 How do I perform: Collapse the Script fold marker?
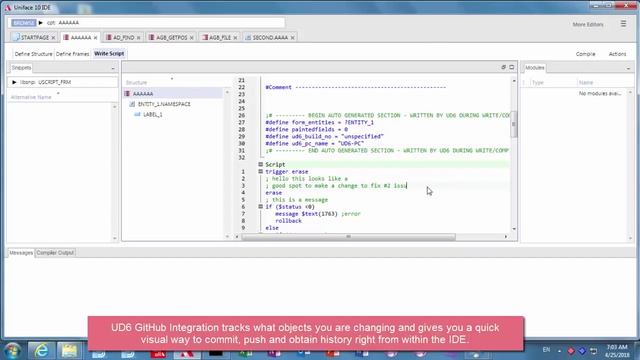click(260, 164)
